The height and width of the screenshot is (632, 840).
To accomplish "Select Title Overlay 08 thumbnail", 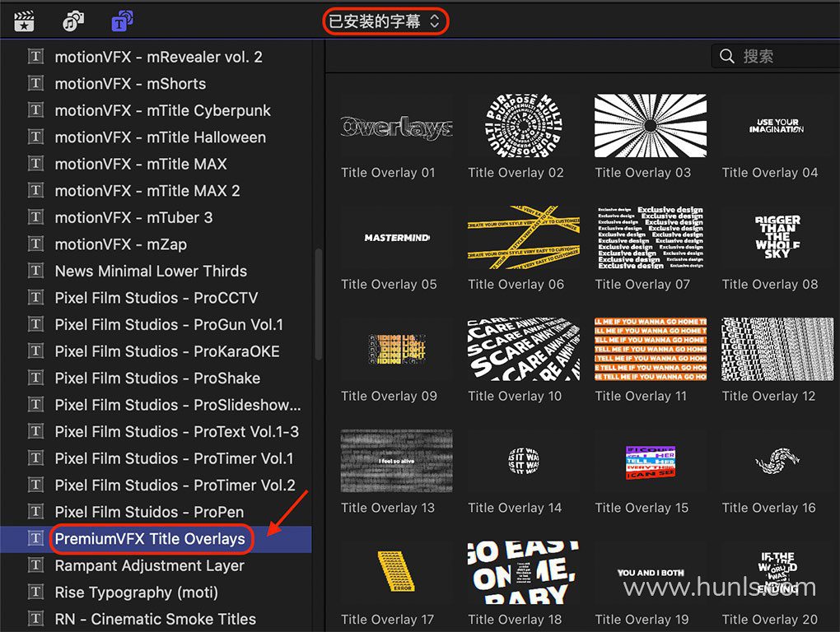I will pos(777,238).
